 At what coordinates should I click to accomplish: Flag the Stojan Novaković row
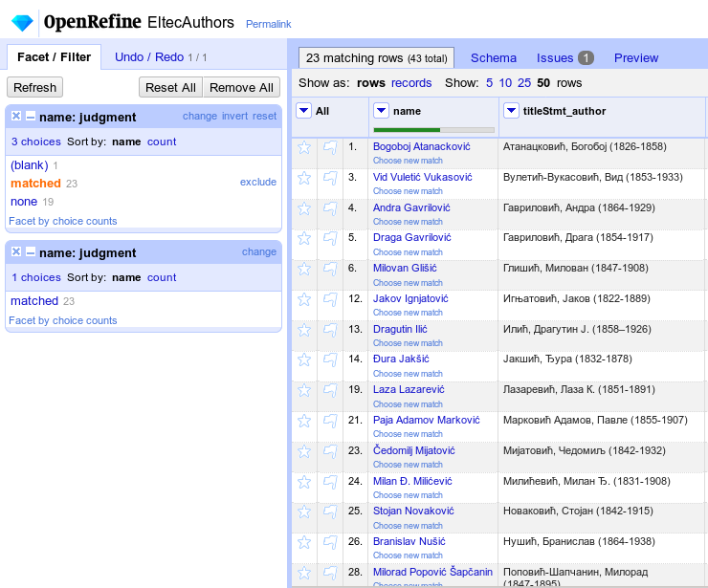[x=330, y=512]
